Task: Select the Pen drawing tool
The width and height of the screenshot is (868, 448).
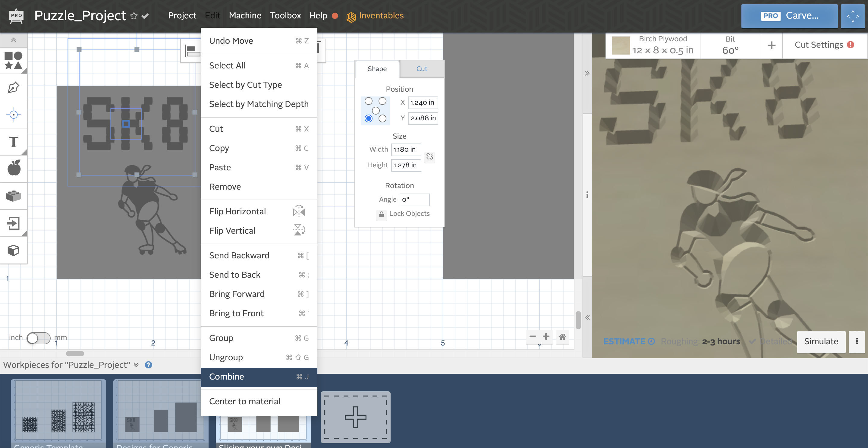Action: (14, 88)
